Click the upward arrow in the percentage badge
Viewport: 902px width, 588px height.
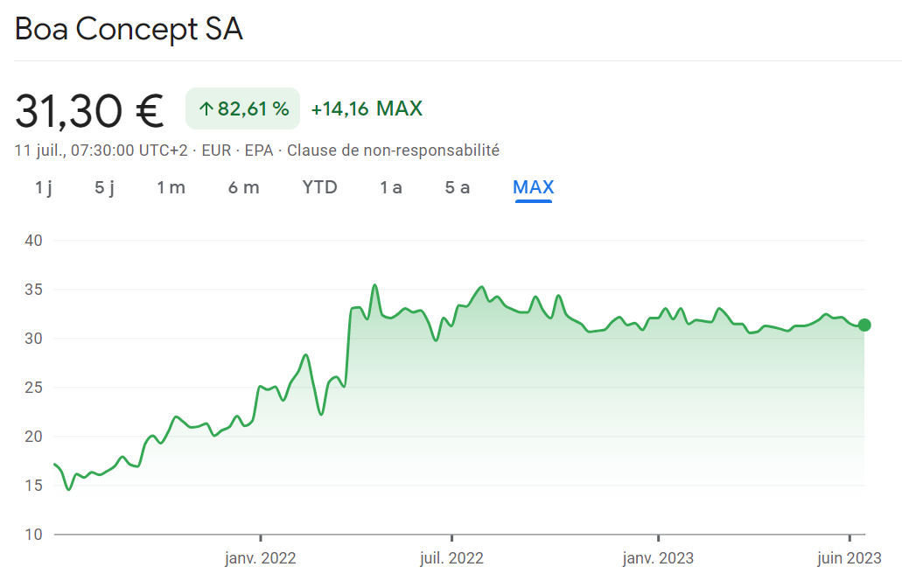(206, 108)
